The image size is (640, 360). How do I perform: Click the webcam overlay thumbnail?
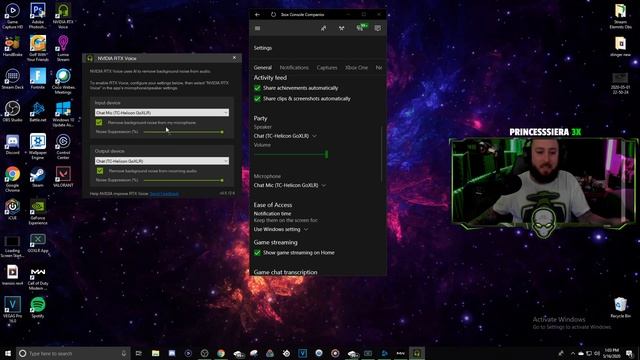point(543,182)
